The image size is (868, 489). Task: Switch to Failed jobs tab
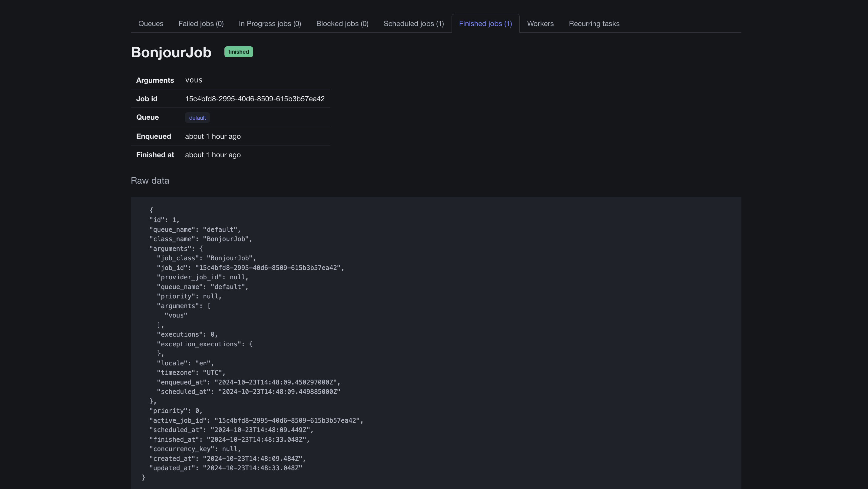point(201,24)
